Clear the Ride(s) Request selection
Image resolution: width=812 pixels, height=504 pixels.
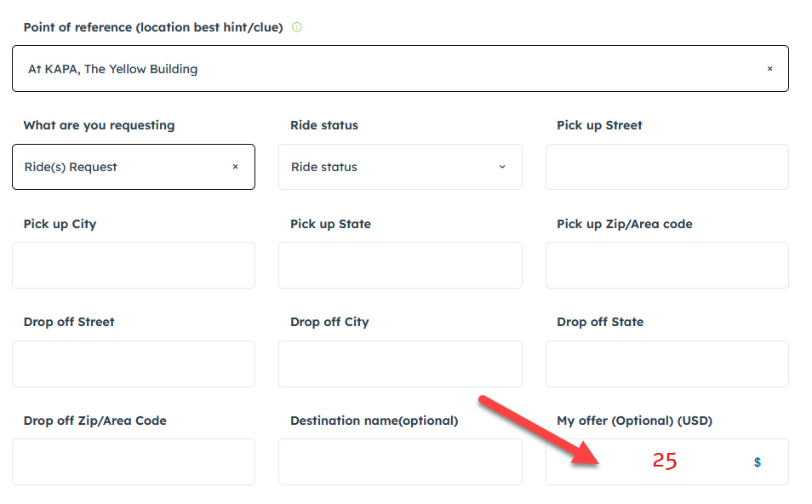pyautogui.click(x=236, y=167)
